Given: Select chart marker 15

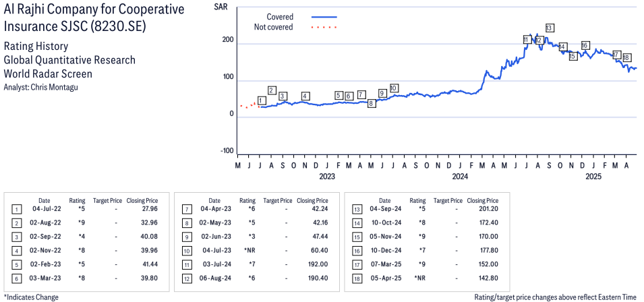Looking at the screenshot, I should click(573, 56).
